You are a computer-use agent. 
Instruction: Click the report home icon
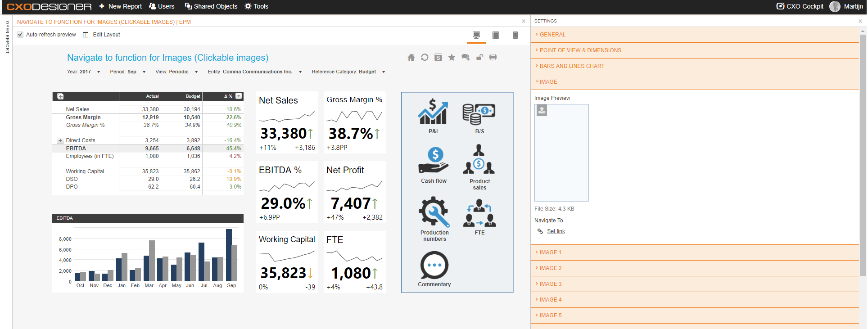[x=411, y=57]
